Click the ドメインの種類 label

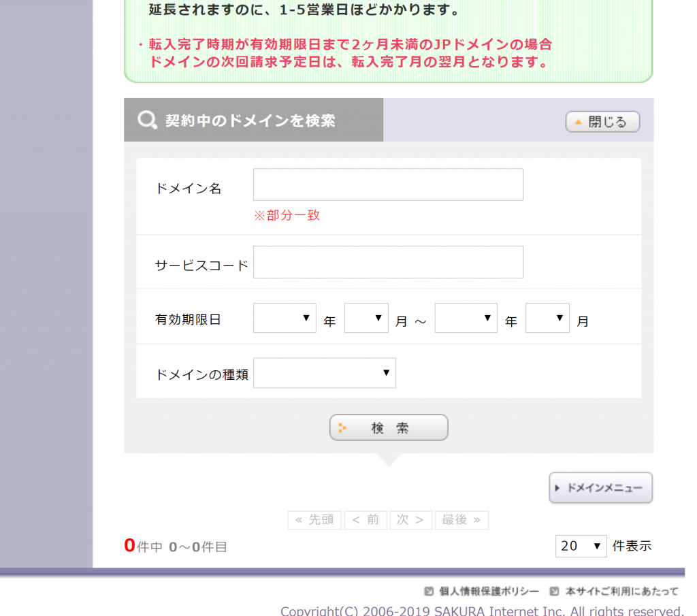tap(201, 374)
